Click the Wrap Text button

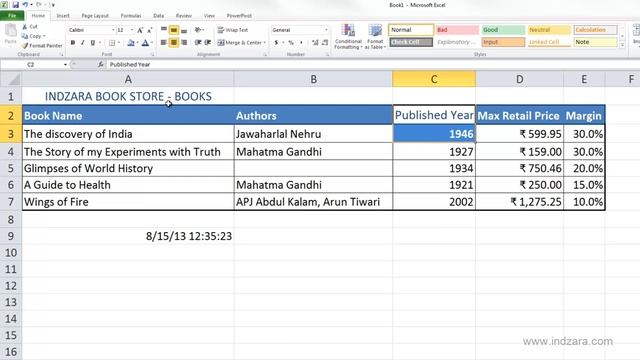(x=233, y=30)
